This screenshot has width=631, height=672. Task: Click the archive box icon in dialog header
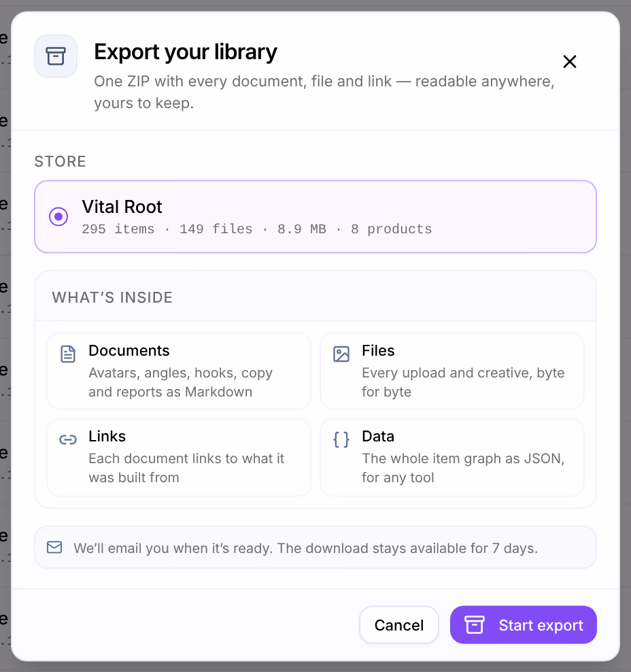[56, 56]
